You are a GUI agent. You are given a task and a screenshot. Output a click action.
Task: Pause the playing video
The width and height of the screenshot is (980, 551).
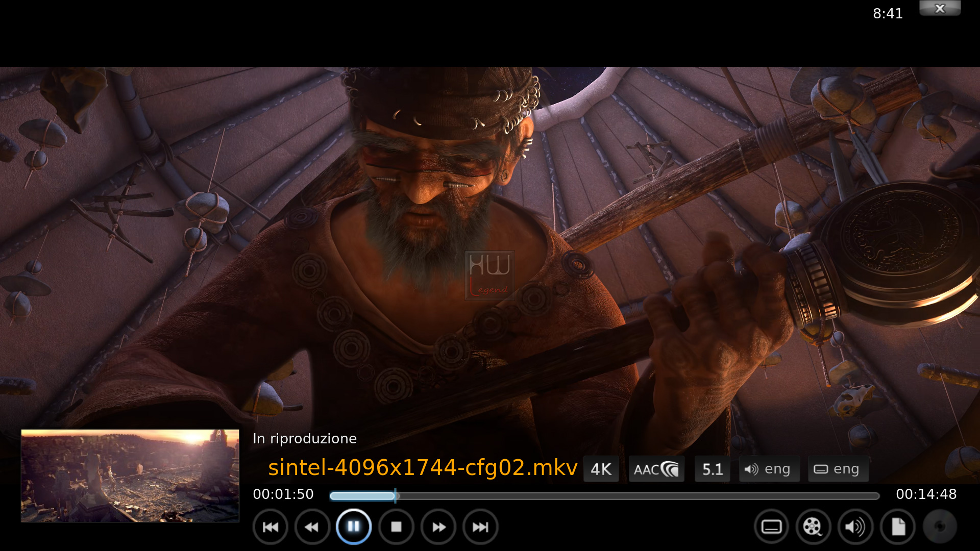354,527
